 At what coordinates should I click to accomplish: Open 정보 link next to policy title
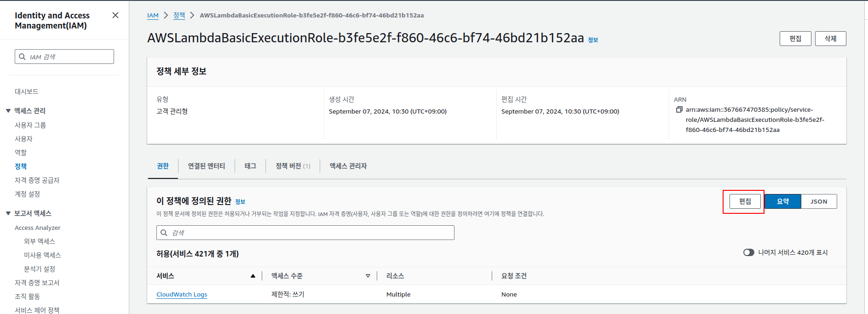click(x=593, y=40)
